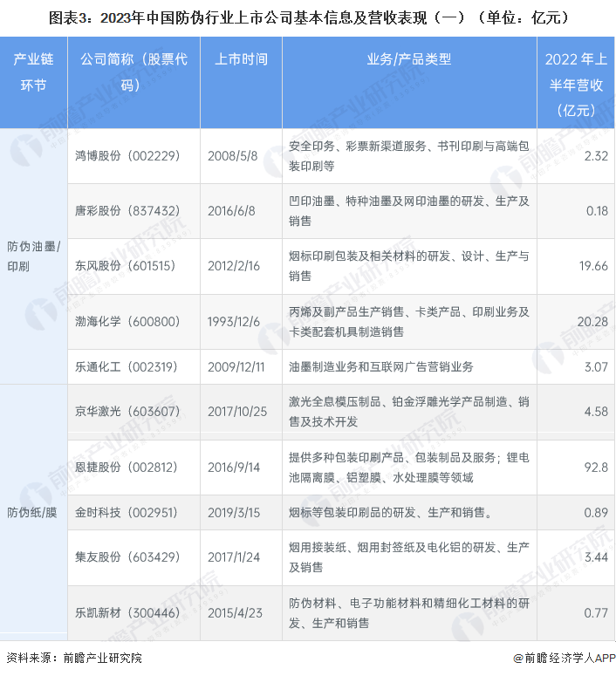Click the listing date 2016/9/14
This screenshot has height=676, width=616.
coord(234,467)
